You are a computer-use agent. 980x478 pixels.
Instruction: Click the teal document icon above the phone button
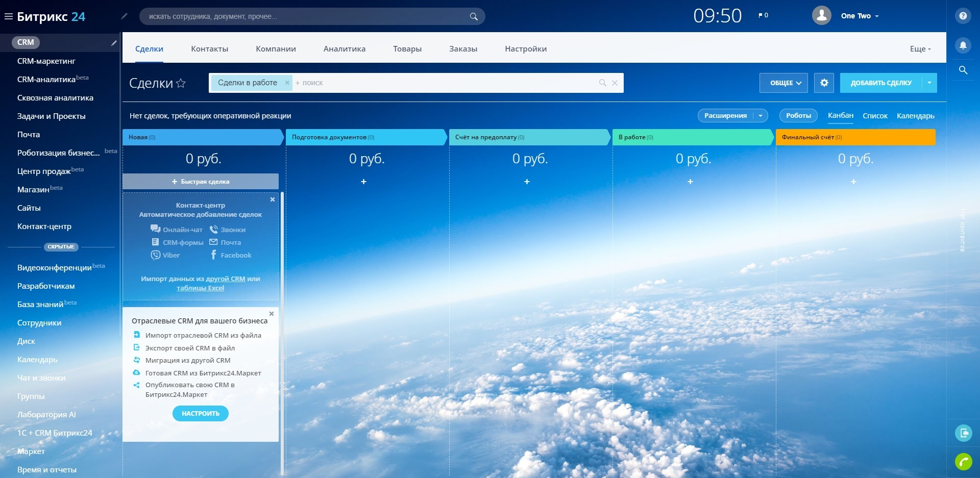click(x=963, y=433)
